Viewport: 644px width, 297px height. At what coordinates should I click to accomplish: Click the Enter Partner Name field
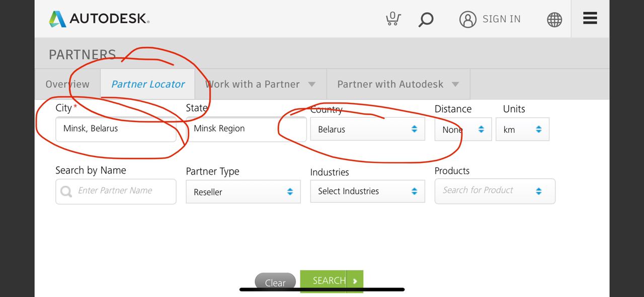116,191
